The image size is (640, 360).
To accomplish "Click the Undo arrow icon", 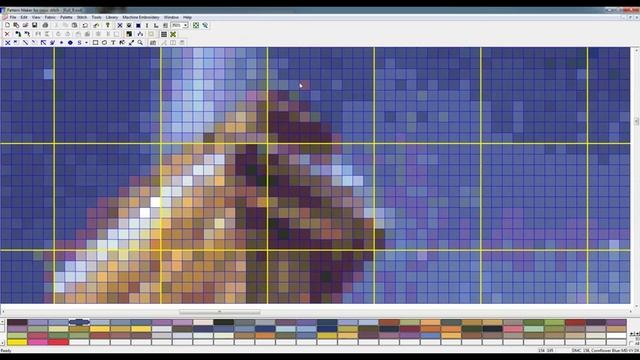I will (85, 25).
